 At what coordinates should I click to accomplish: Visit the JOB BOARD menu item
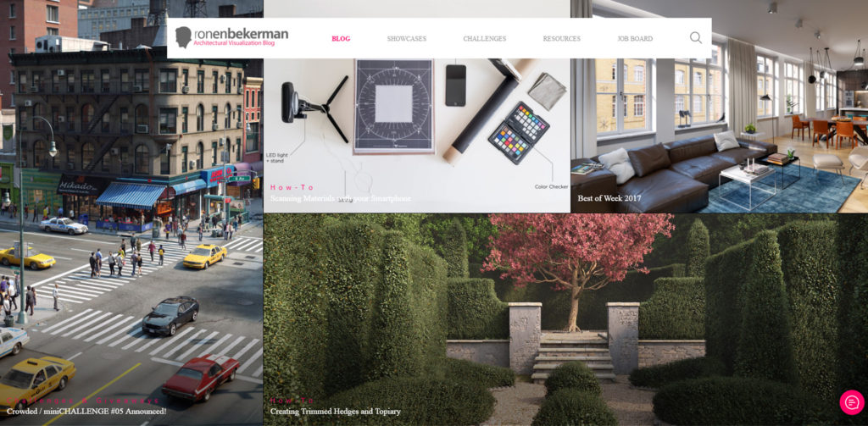pyautogui.click(x=635, y=39)
